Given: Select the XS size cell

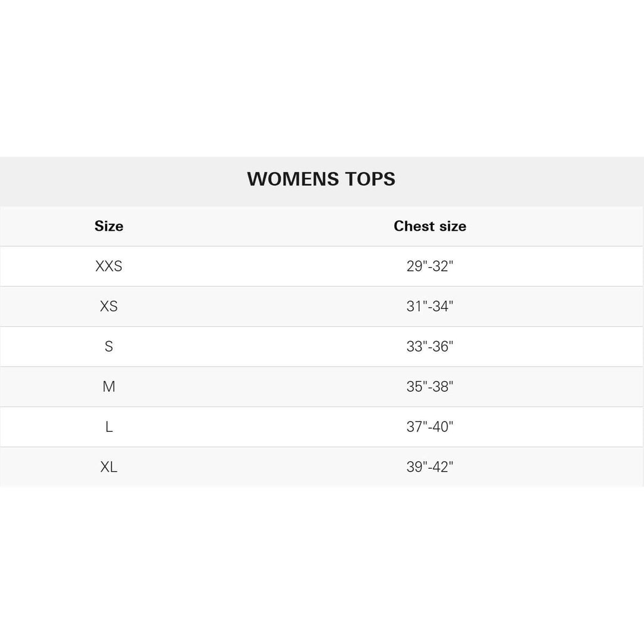Looking at the screenshot, I should pyautogui.click(x=109, y=306).
